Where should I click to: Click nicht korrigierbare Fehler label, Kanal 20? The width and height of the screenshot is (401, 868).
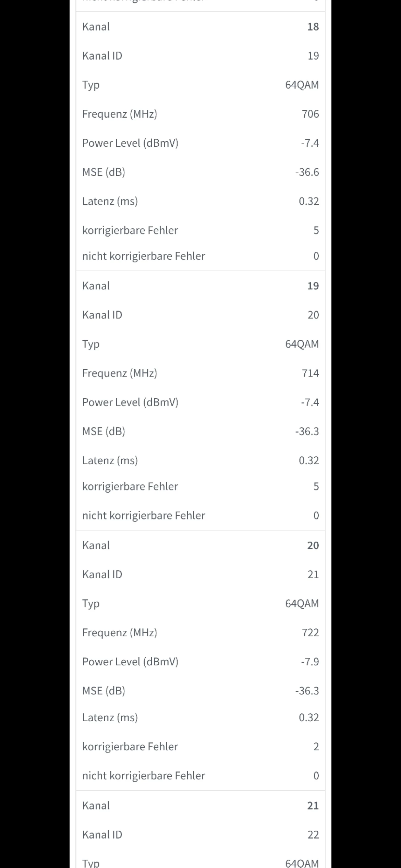tap(144, 776)
